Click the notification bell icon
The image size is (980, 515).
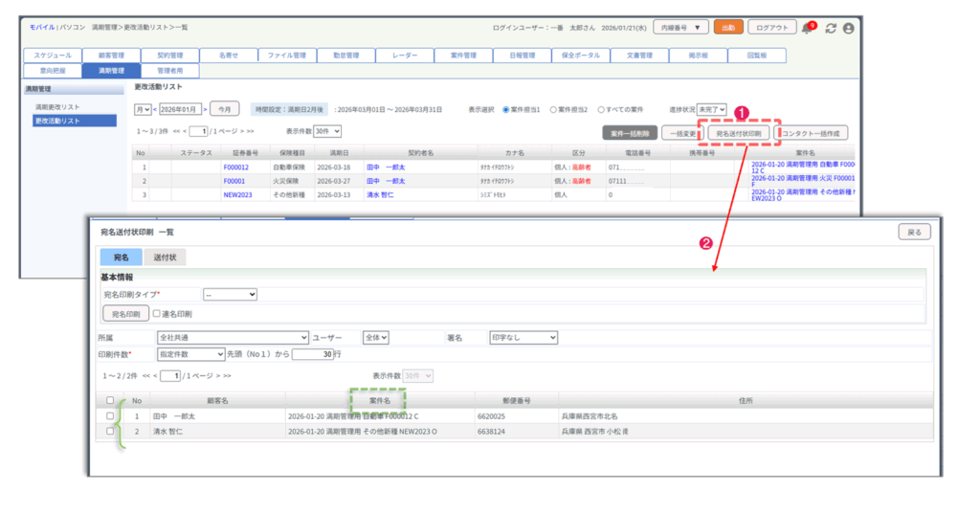807,29
